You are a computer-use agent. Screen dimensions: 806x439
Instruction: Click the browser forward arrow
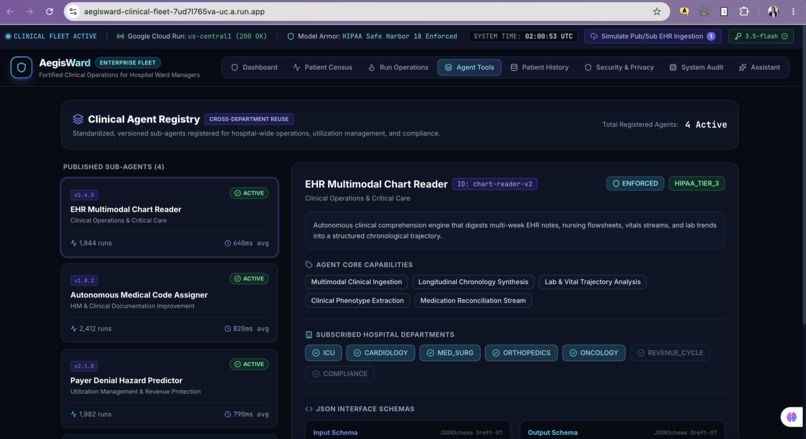[x=29, y=11]
